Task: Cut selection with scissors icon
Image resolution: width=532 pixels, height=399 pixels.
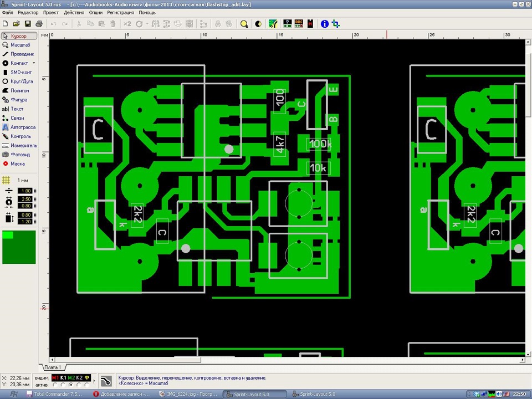Action: click(79, 24)
